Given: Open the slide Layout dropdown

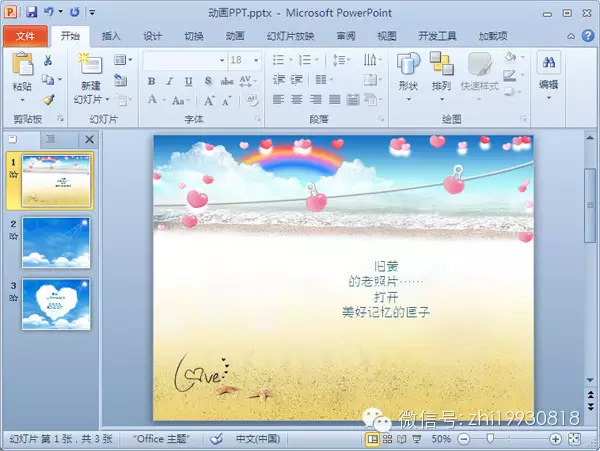Looking at the screenshot, I should [123, 60].
